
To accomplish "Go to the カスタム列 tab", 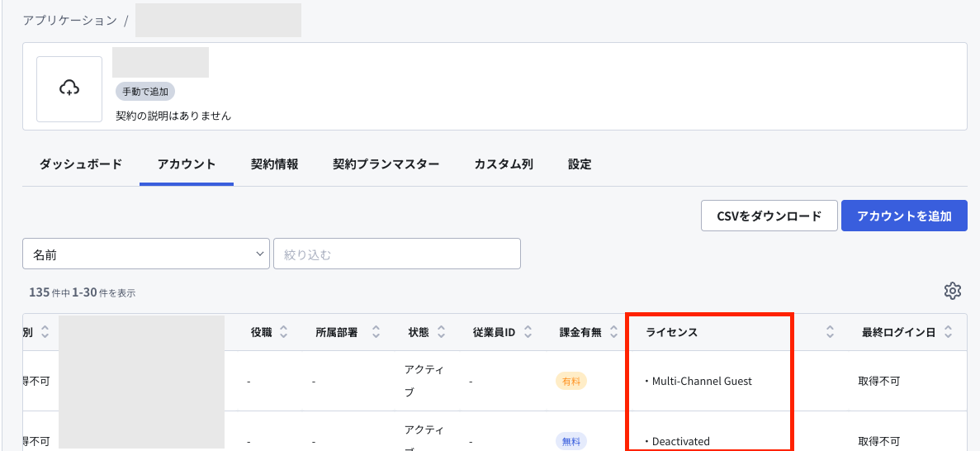I will pyautogui.click(x=504, y=164).
